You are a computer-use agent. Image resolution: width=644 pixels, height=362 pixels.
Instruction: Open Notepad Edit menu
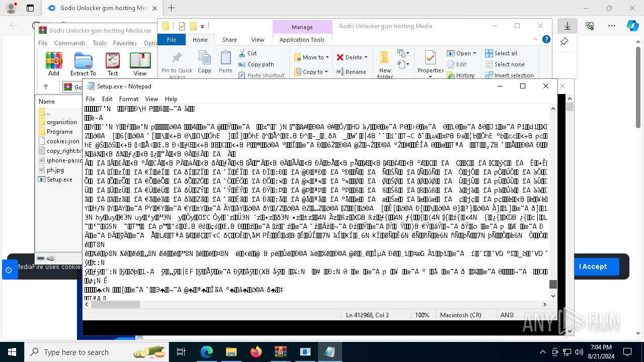click(107, 99)
